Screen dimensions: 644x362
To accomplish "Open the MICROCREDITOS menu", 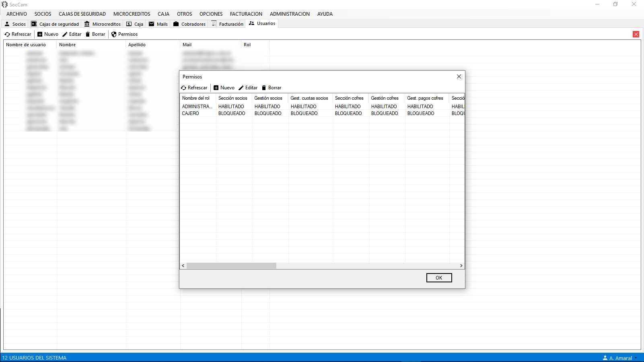I will pyautogui.click(x=132, y=14).
